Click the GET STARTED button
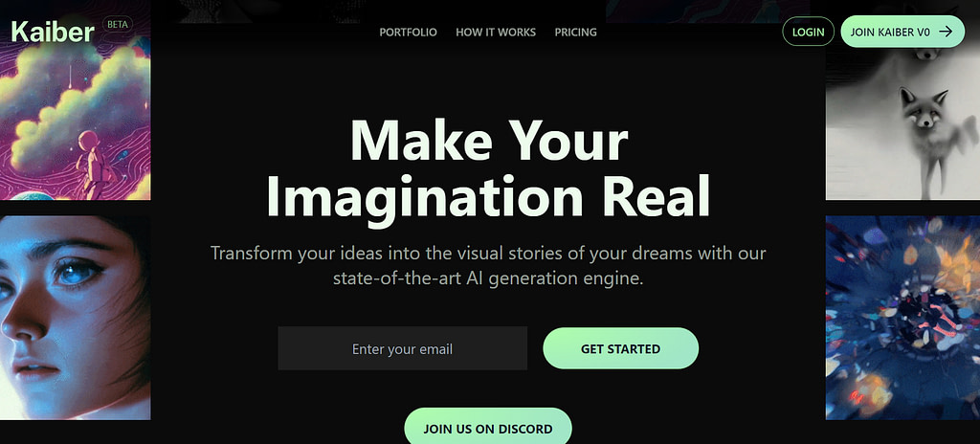980x444 pixels. tap(620, 348)
